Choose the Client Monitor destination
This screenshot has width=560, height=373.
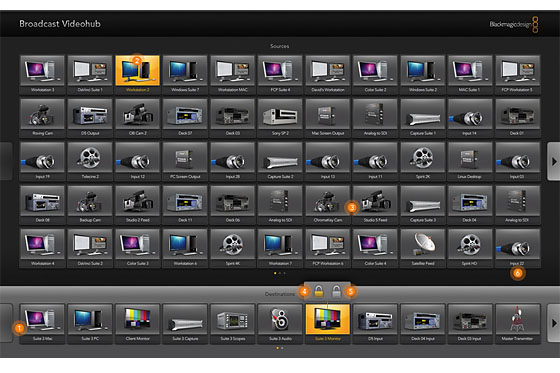138,324
